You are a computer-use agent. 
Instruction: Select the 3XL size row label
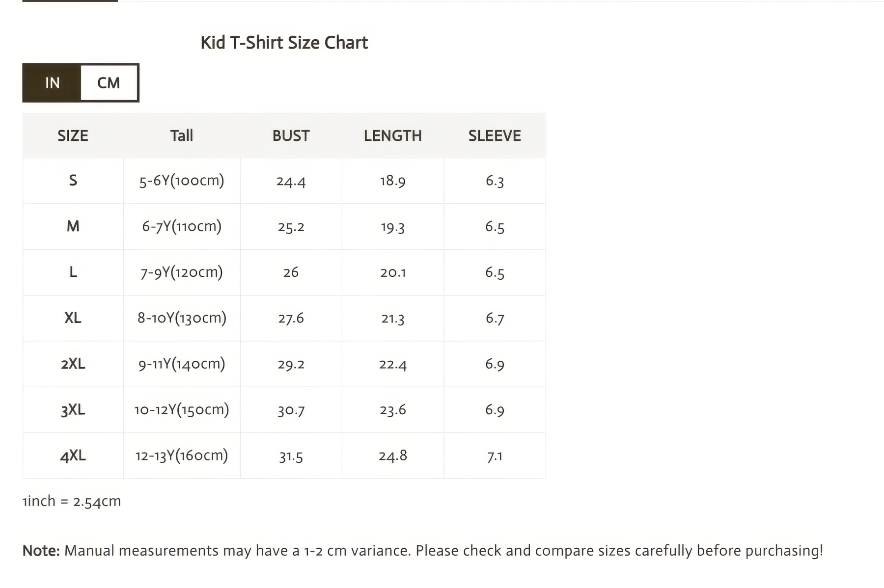click(x=73, y=410)
